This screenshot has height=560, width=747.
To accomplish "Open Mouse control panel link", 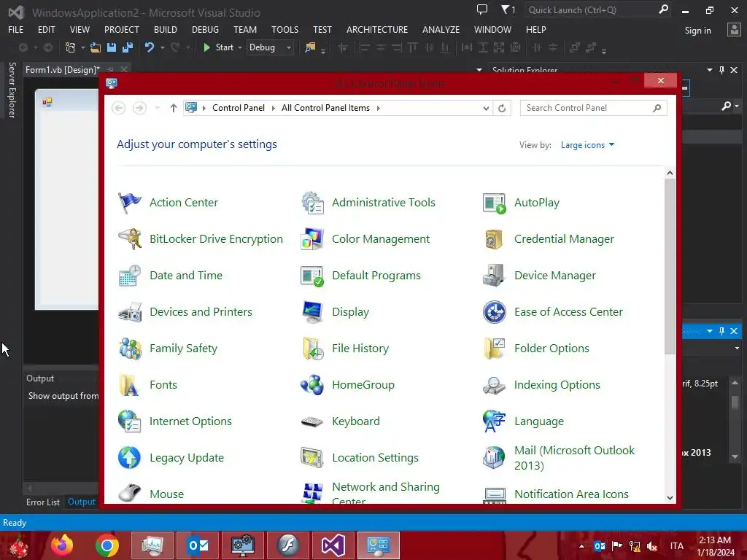I will point(166,494).
